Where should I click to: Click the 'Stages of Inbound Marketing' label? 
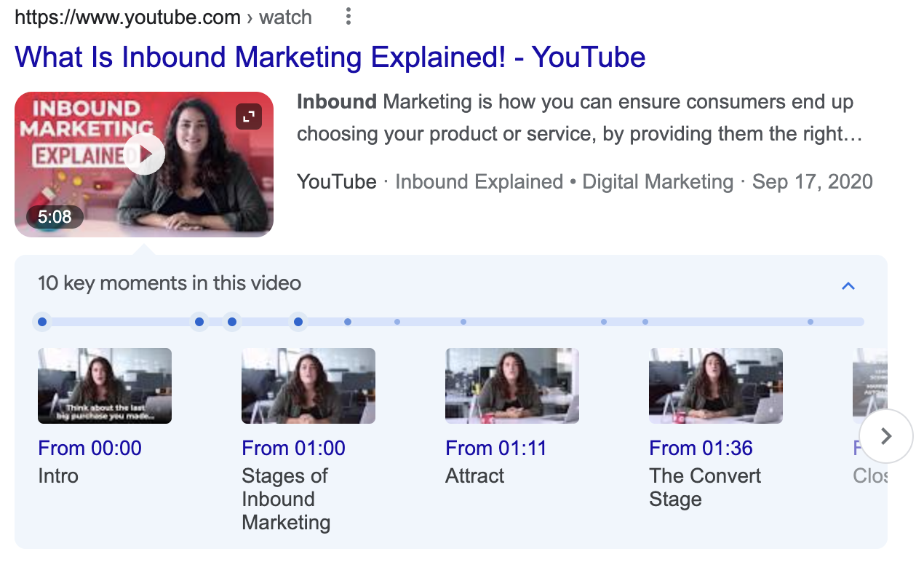point(287,499)
